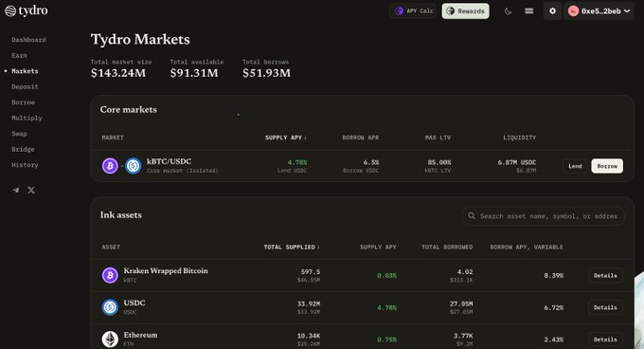Open Earn in sidebar

19,56
